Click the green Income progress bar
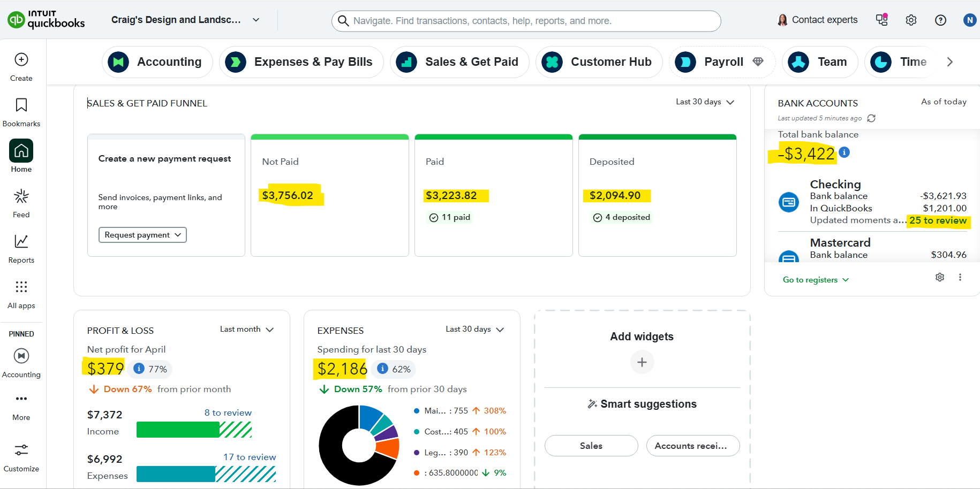Viewport: 980px width, 489px height. pyautogui.click(x=194, y=430)
